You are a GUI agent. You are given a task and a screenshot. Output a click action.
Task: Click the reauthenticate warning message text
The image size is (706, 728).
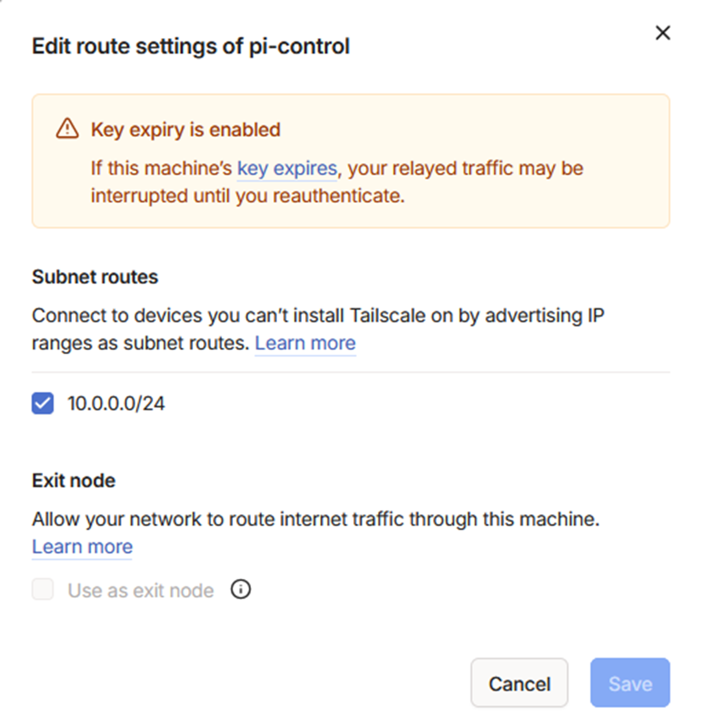coord(337,182)
